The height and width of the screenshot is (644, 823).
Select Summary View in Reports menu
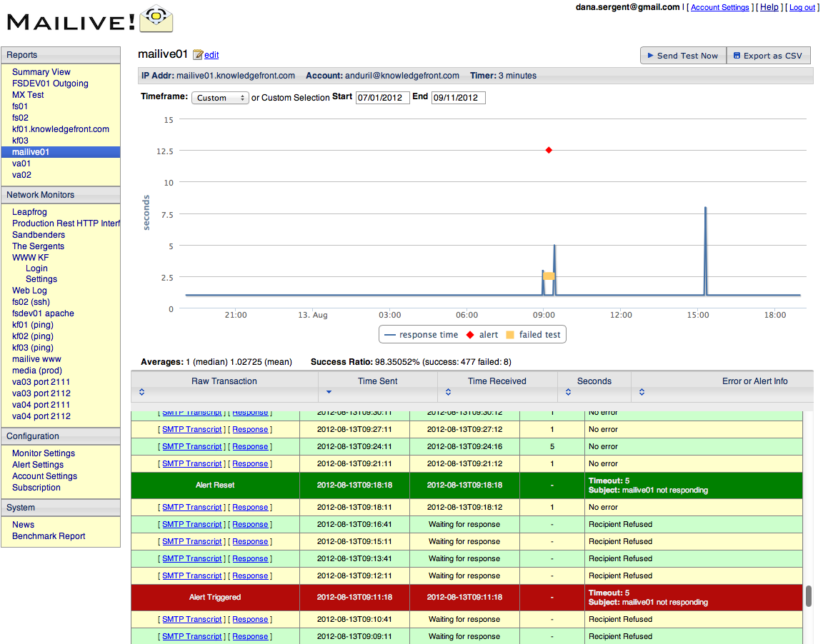41,72
